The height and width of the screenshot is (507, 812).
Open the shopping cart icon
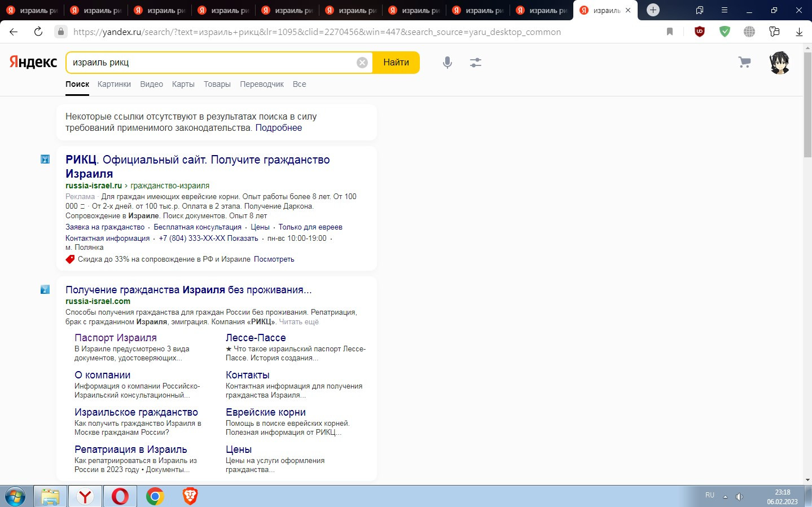tap(745, 63)
